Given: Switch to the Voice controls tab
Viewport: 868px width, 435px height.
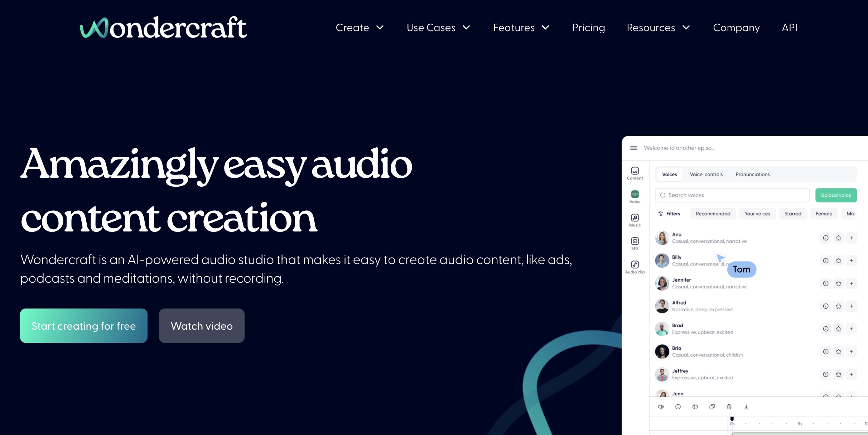Looking at the screenshot, I should (706, 175).
